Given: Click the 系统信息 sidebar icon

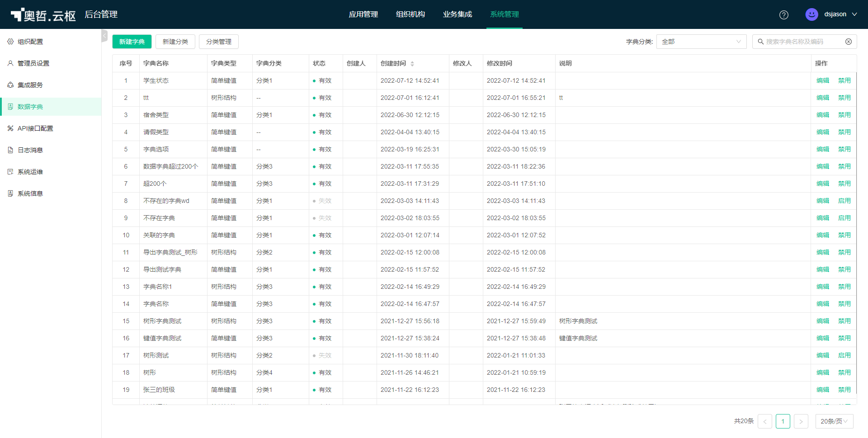Looking at the screenshot, I should click(10, 193).
